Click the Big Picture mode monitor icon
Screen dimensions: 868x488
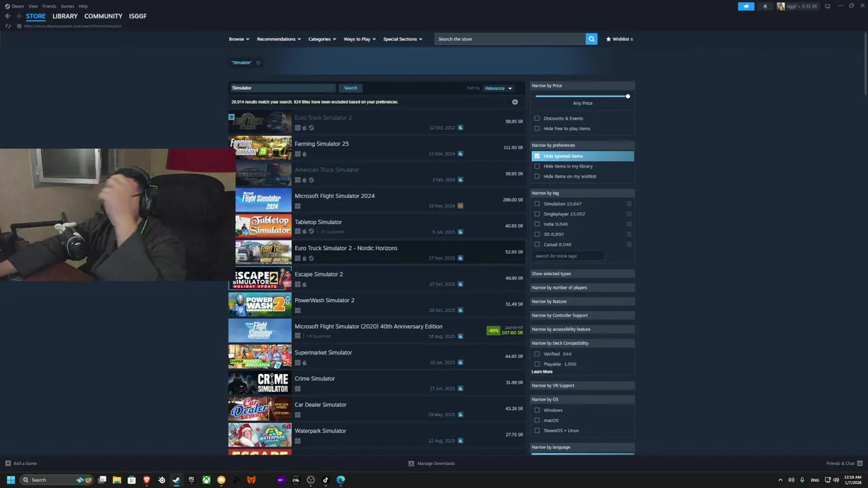click(827, 6)
